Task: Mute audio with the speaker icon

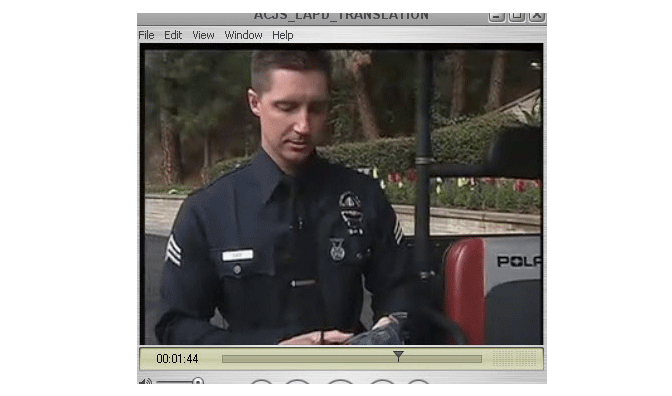Action: (x=145, y=381)
